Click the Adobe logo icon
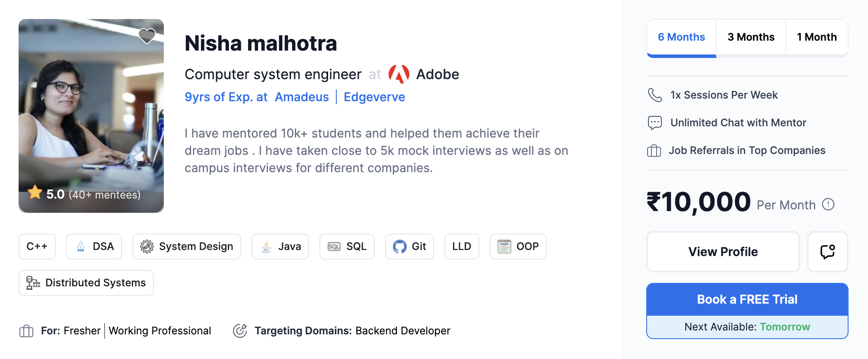The height and width of the screenshot is (359, 868). [x=399, y=74]
